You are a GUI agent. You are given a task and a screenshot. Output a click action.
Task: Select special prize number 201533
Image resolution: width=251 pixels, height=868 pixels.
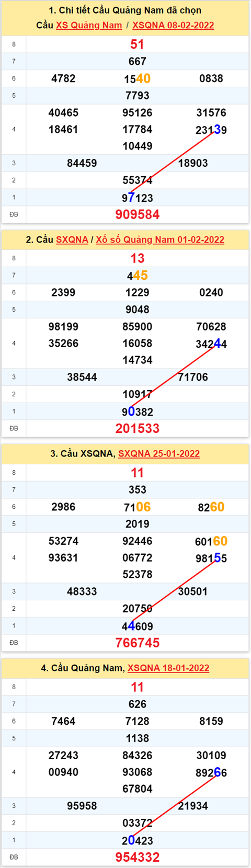click(138, 428)
